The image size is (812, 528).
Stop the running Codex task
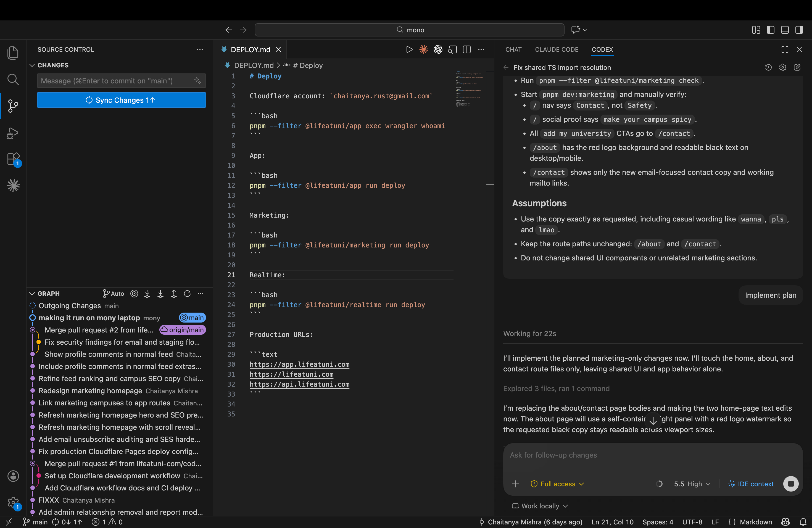click(791, 484)
